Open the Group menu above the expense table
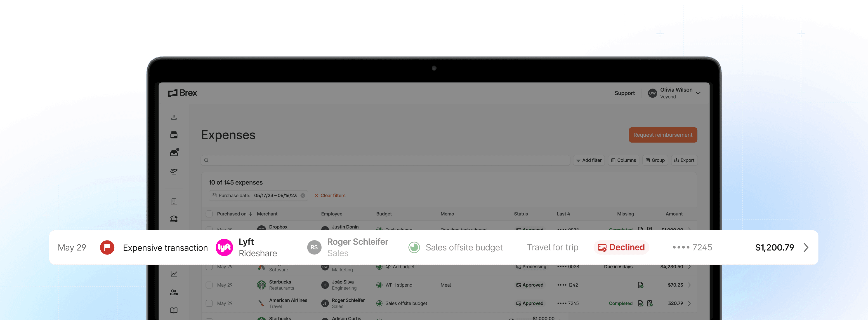The height and width of the screenshot is (320, 868). tap(655, 160)
